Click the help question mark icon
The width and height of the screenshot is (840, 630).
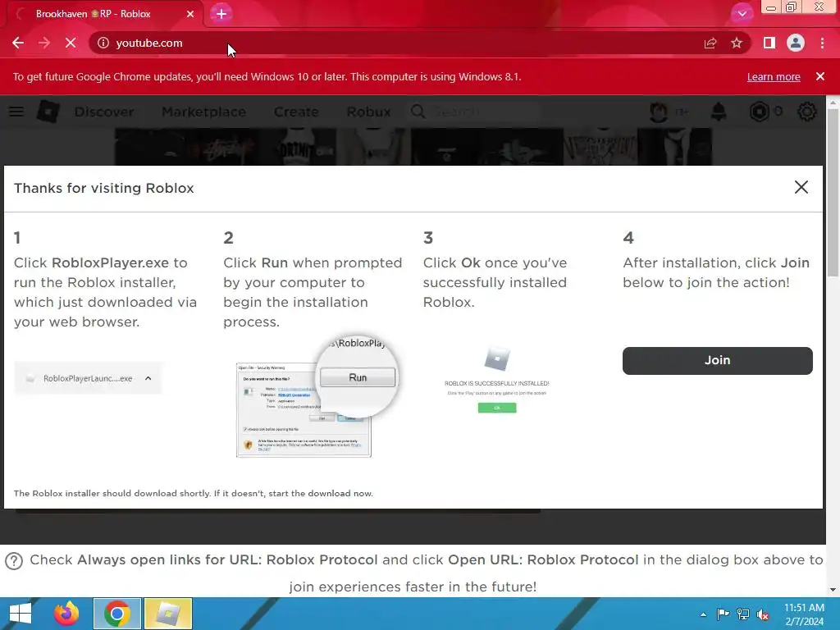(x=14, y=561)
